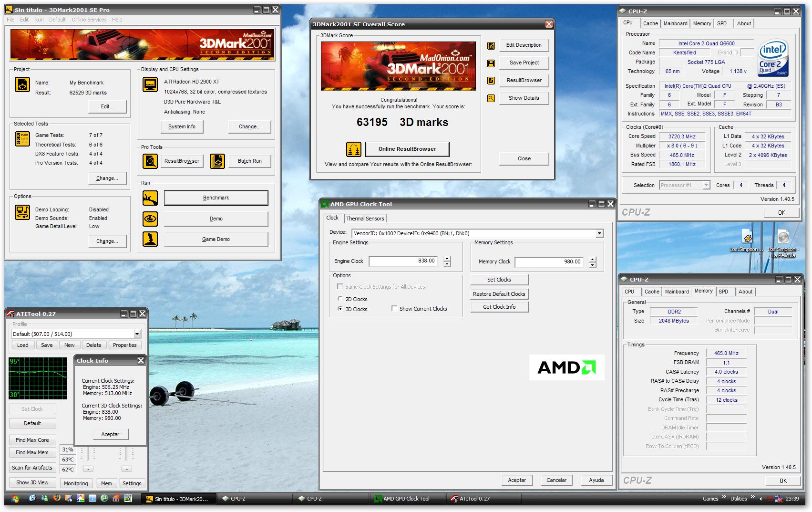The height and width of the screenshot is (512, 812).
Task: Click the AMD logo in GPU Clock Tool
Action: (566, 367)
